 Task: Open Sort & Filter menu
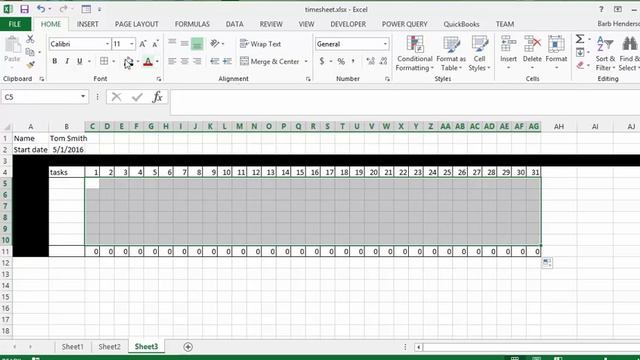(x=604, y=53)
